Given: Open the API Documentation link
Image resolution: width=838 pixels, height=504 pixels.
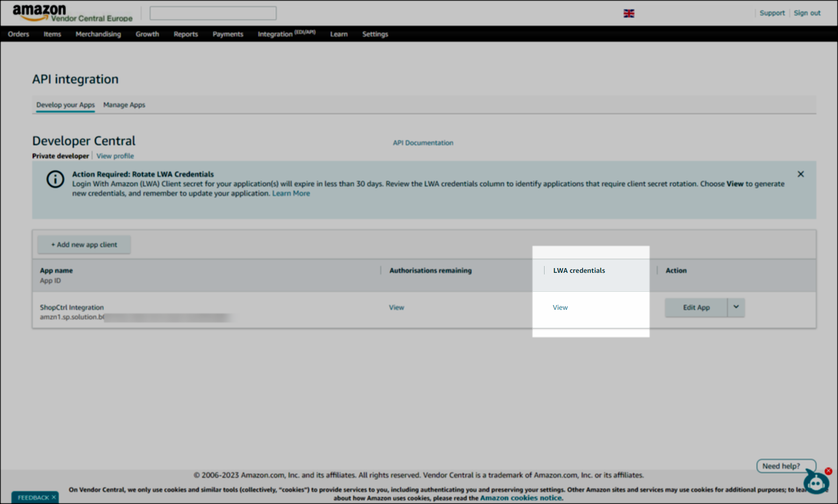Looking at the screenshot, I should click(423, 142).
